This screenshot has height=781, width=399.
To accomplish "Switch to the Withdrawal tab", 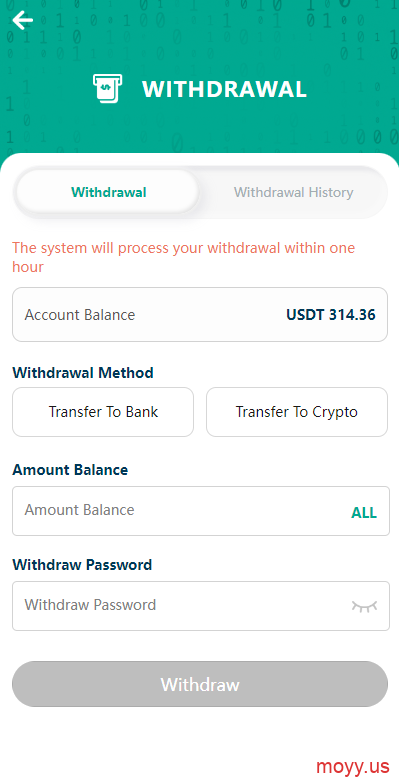I will [x=108, y=192].
